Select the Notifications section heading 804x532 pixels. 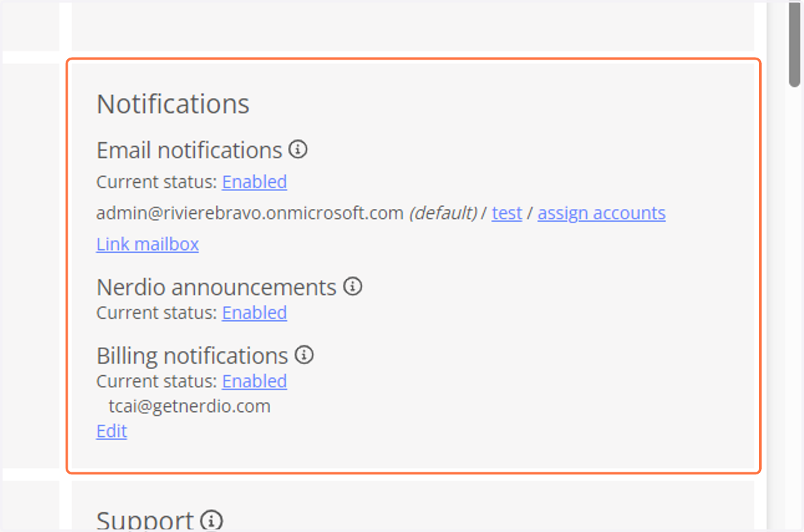[x=173, y=104]
